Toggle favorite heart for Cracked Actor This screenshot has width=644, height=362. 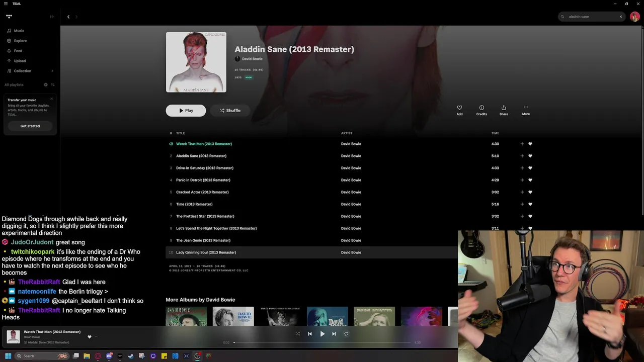tap(530, 192)
